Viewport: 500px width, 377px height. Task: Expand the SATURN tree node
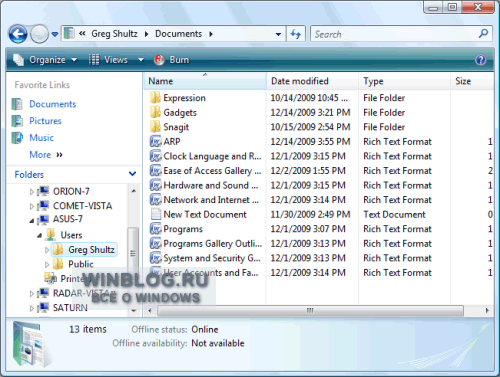(x=32, y=308)
